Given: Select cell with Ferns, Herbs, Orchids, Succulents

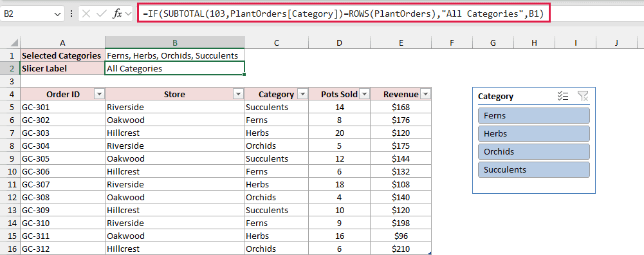Looking at the screenshot, I should 174,55.
